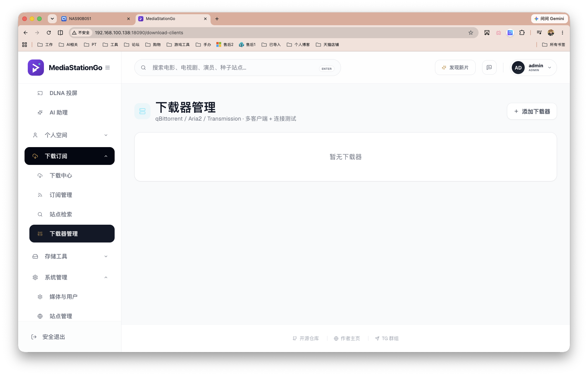The height and width of the screenshot is (376, 588).
Task: Open the 作者主页 footer link
Action: [x=347, y=338]
